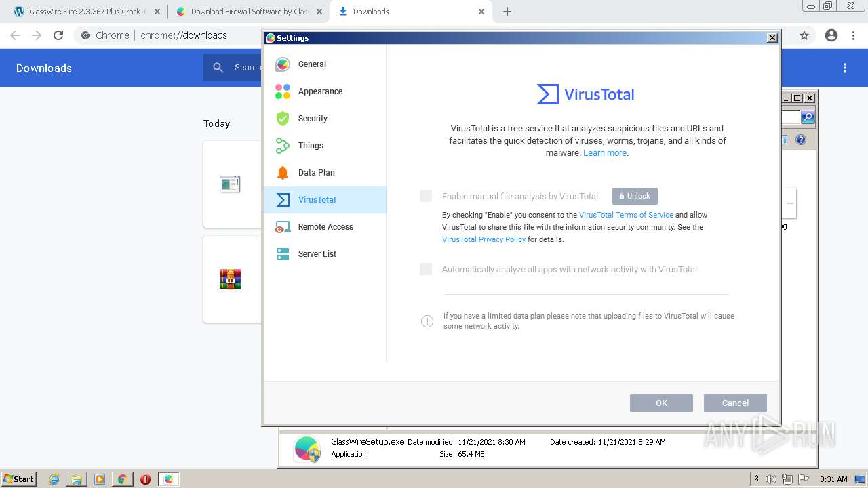Confirm settings with OK button
Viewport: 868px width, 488px height.
[661, 403]
